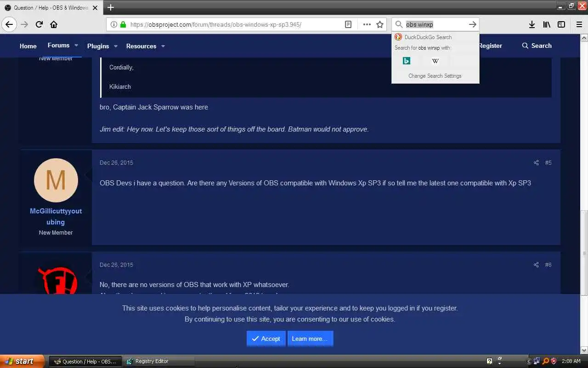Select DuckDuckGo Search suggestion
The image size is (588, 368).
click(435, 37)
